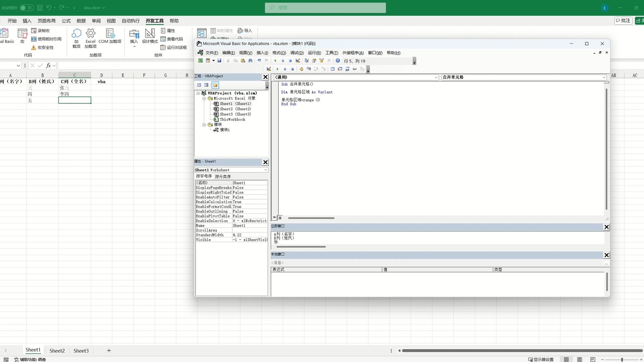
Task: Open the 运行(R) menu in VBA
Action: [314, 53]
